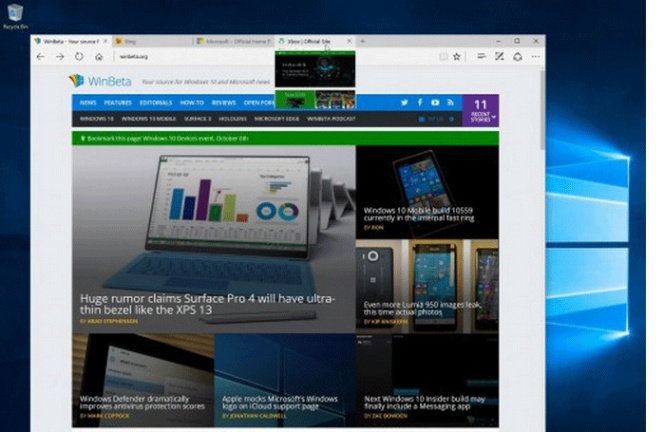Viewport: 664px width, 432px height.
Task: Go forward using the Edge forward arrow
Action: [x=60, y=56]
